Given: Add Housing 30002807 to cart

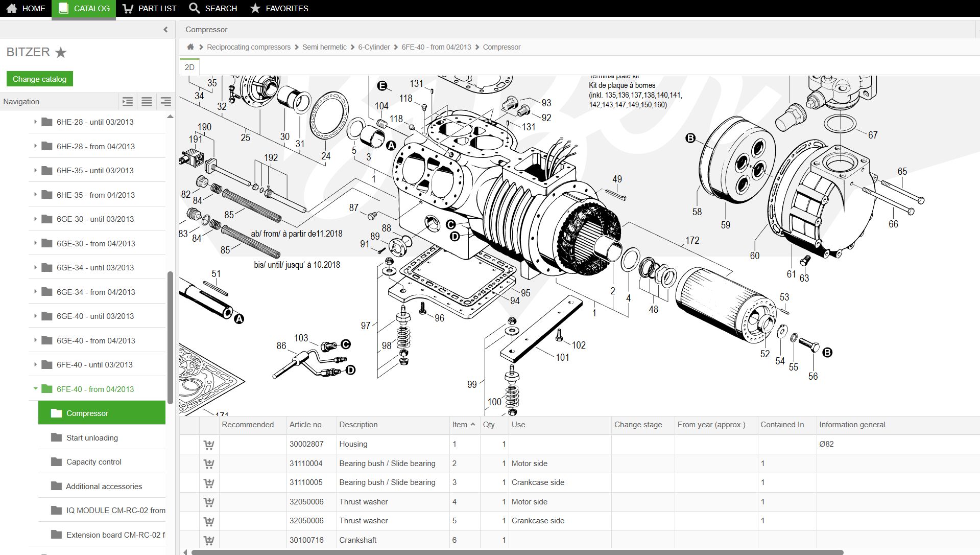Looking at the screenshot, I should [x=209, y=445].
